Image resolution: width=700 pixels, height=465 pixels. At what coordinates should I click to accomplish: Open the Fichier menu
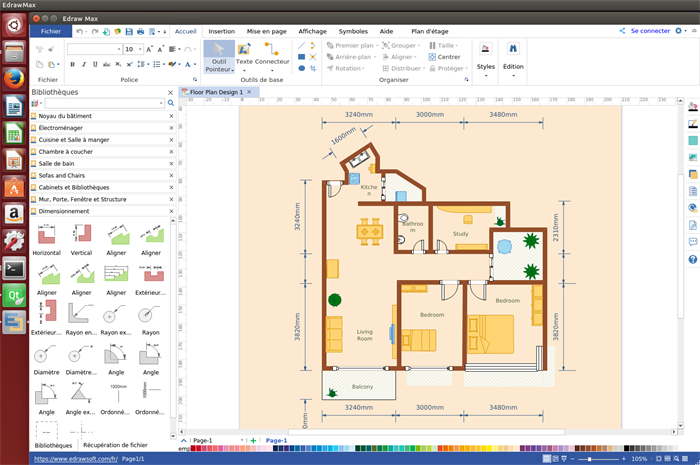coord(51,31)
